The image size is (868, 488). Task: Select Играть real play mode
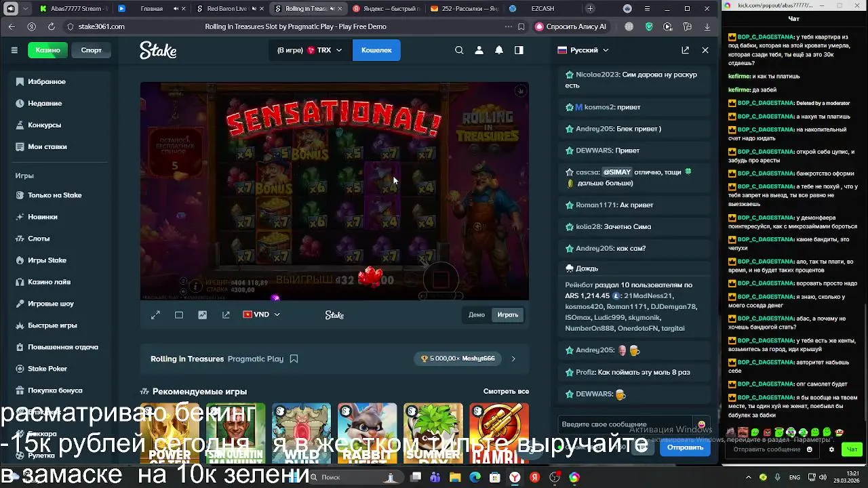[x=507, y=314]
